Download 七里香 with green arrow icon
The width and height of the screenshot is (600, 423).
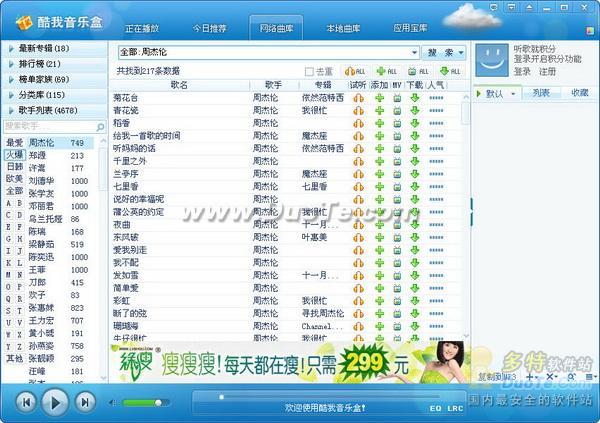coord(415,186)
